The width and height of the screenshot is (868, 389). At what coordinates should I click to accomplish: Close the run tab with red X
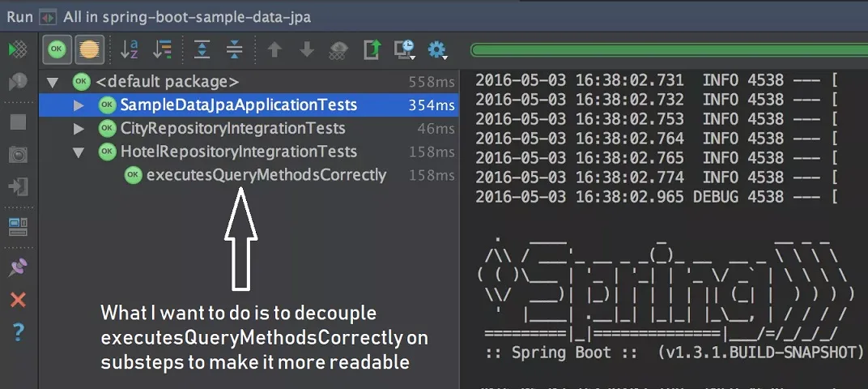pos(18,300)
